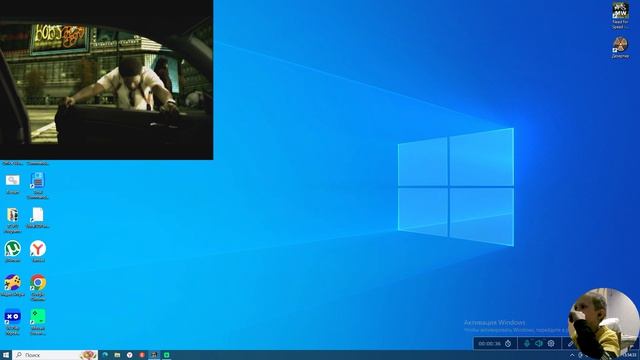The height and width of the screenshot is (360, 640).
Task: Toggle the recorder system sound speaker
Action: 539,344
